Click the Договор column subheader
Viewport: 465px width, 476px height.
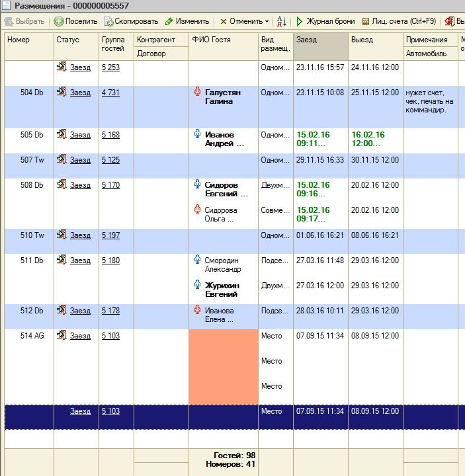pyautogui.click(x=161, y=54)
